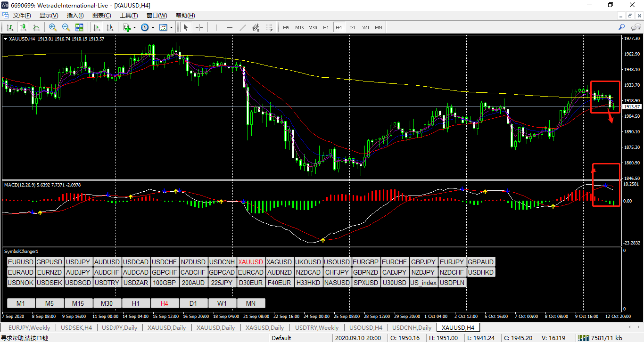Image resolution: width=644 pixels, height=342 pixels.
Task: Switch toolbar timeframe to D1
Action: point(352,27)
